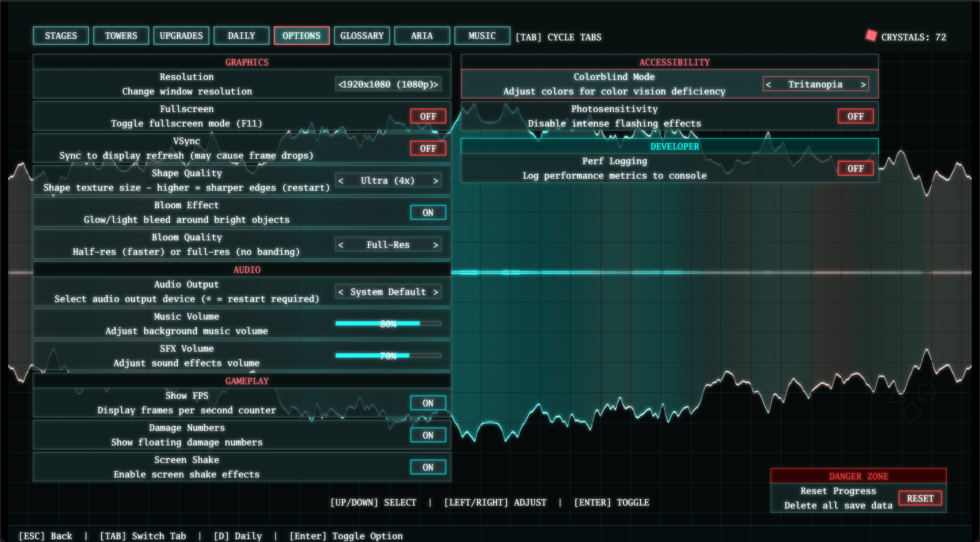
Task: Click right arrow on Audio Output selector
Action: (x=435, y=292)
